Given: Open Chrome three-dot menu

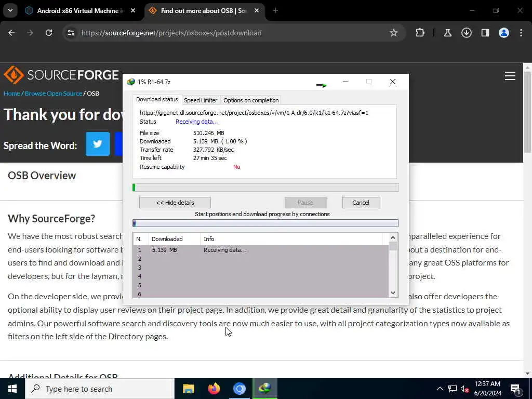Looking at the screenshot, I should (521, 33).
